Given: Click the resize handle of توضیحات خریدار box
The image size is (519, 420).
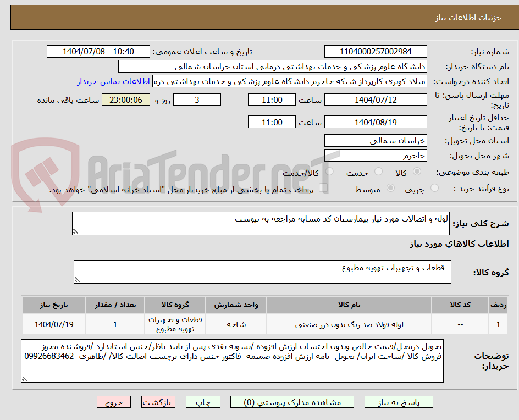Looking at the screenshot, I should pyautogui.click(x=24, y=379).
